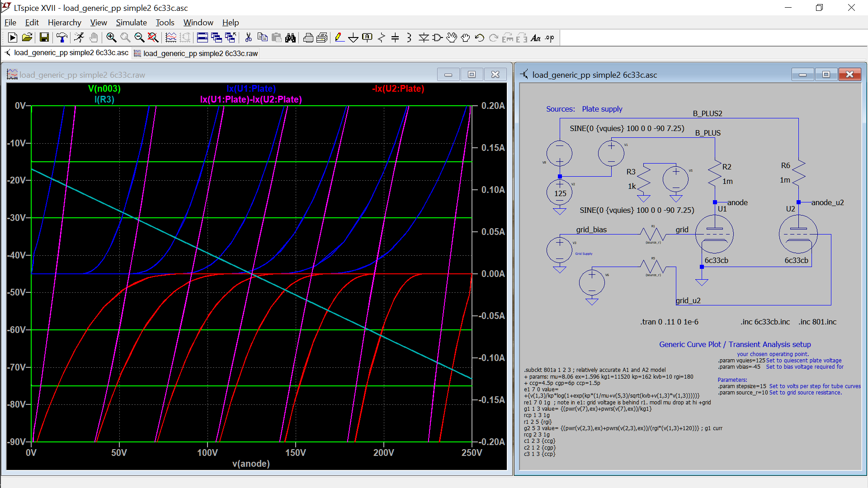868x488 pixels.
Task: Click the Close All Windows toolbar icon
Action: (x=231, y=38)
